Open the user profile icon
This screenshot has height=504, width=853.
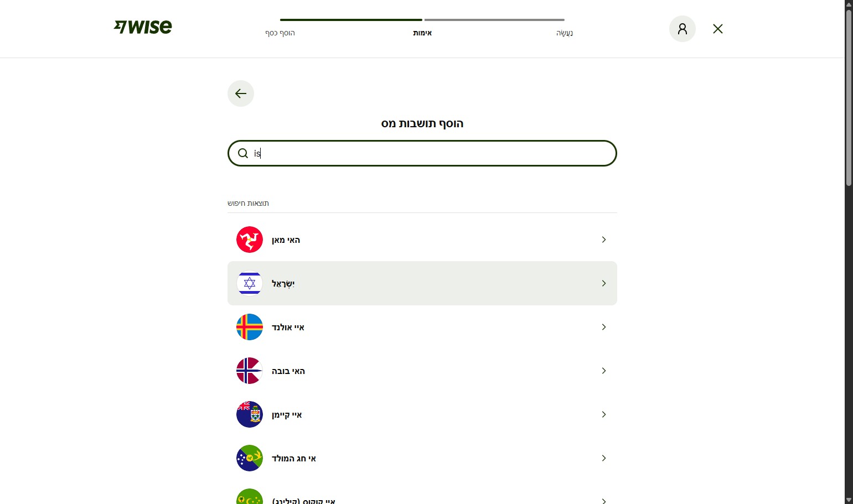[x=682, y=29]
